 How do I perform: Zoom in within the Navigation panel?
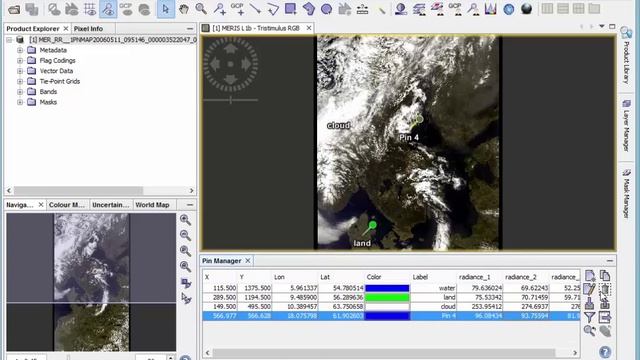click(x=185, y=220)
